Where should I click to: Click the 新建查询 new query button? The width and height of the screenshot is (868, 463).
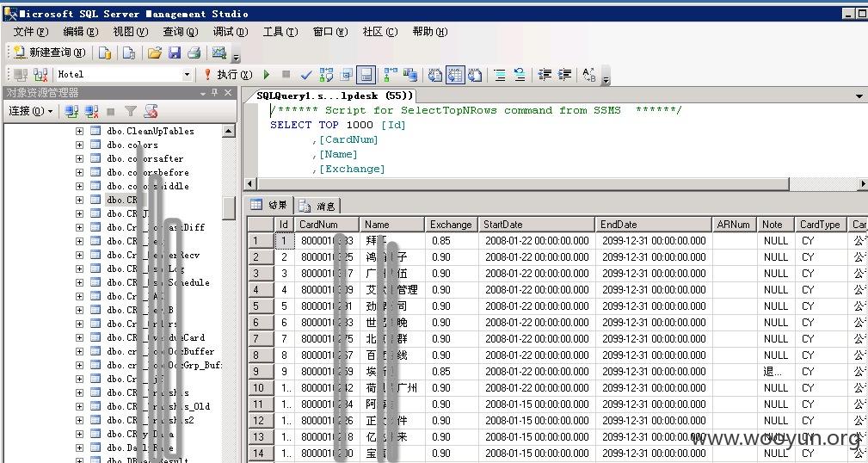pos(50,52)
